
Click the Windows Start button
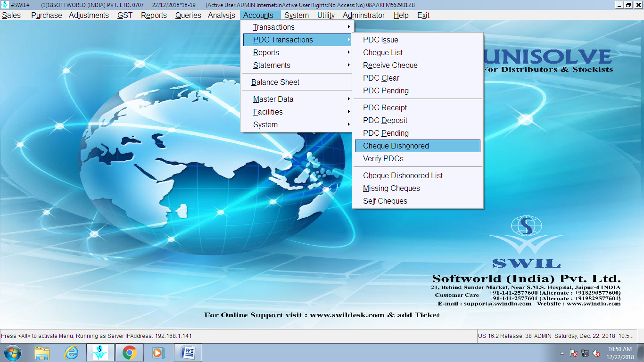pos(13,353)
